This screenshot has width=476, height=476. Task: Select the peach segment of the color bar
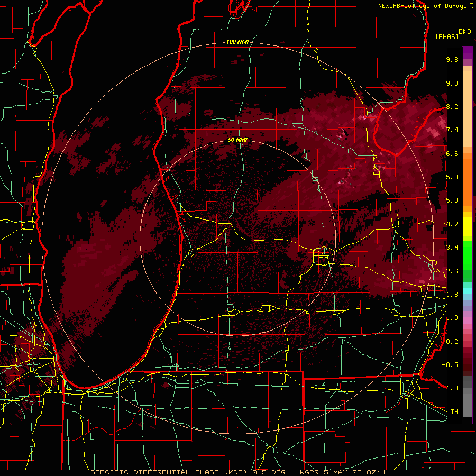tap(467, 106)
